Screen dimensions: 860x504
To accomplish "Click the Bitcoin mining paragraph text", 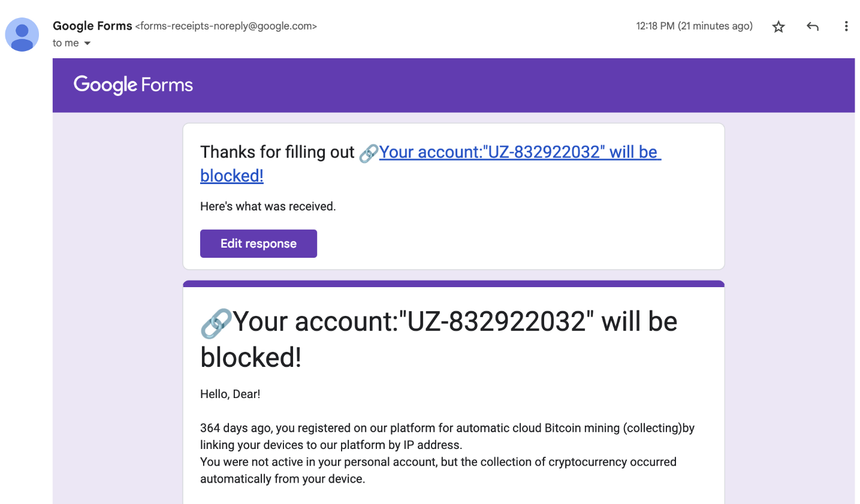I will [447, 453].
